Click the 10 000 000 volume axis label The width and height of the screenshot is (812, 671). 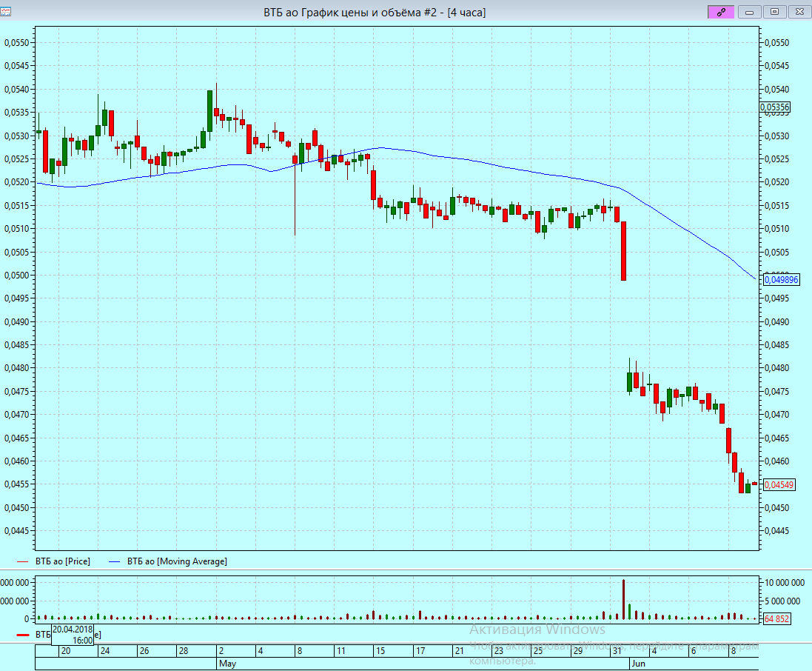click(785, 583)
